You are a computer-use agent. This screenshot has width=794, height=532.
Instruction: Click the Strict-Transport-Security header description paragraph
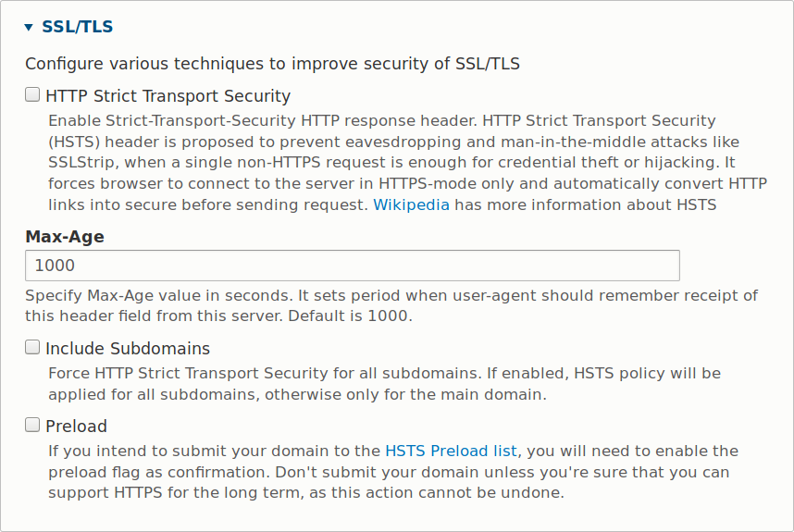[407, 142]
